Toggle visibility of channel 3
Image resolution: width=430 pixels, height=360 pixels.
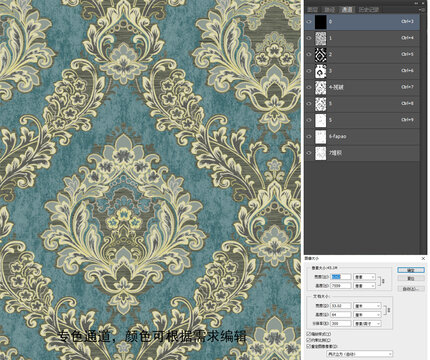pyautogui.click(x=309, y=71)
